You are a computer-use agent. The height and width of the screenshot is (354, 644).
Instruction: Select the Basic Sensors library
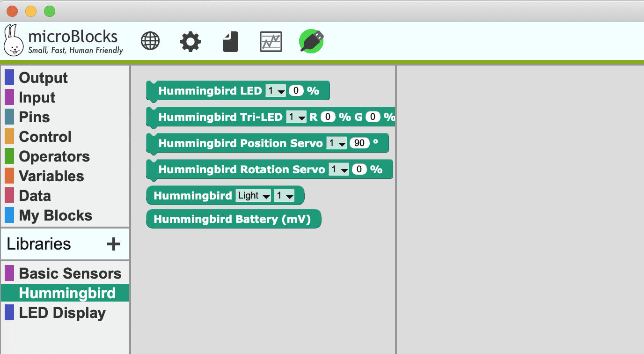coord(70,273)
